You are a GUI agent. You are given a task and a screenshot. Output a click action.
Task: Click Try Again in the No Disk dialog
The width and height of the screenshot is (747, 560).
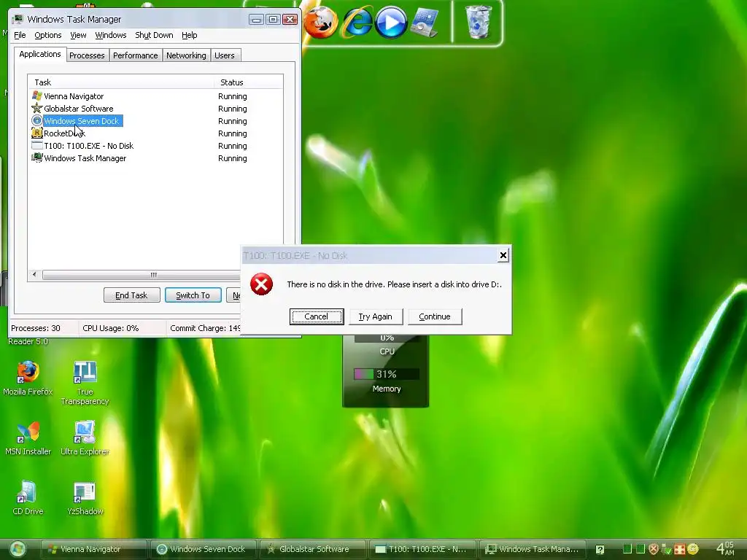tap(376, 316)
